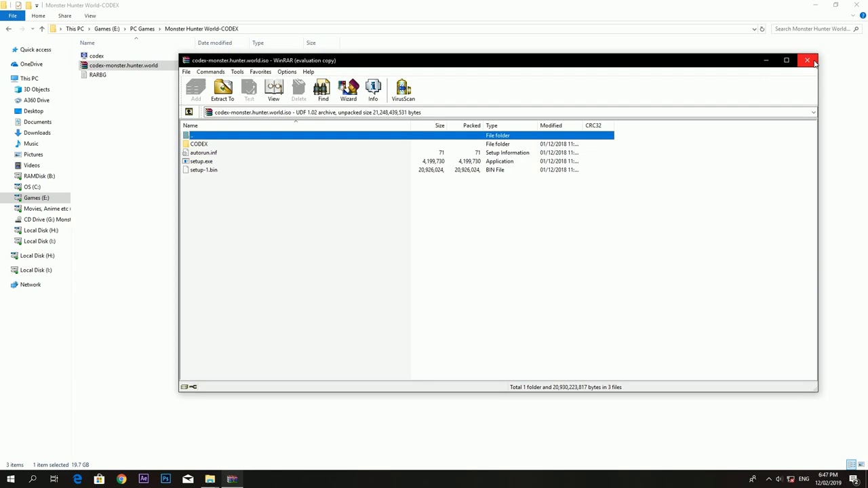Open WinRAR File menu
Viewport: 868px width, 488px height.
(186, 72)
